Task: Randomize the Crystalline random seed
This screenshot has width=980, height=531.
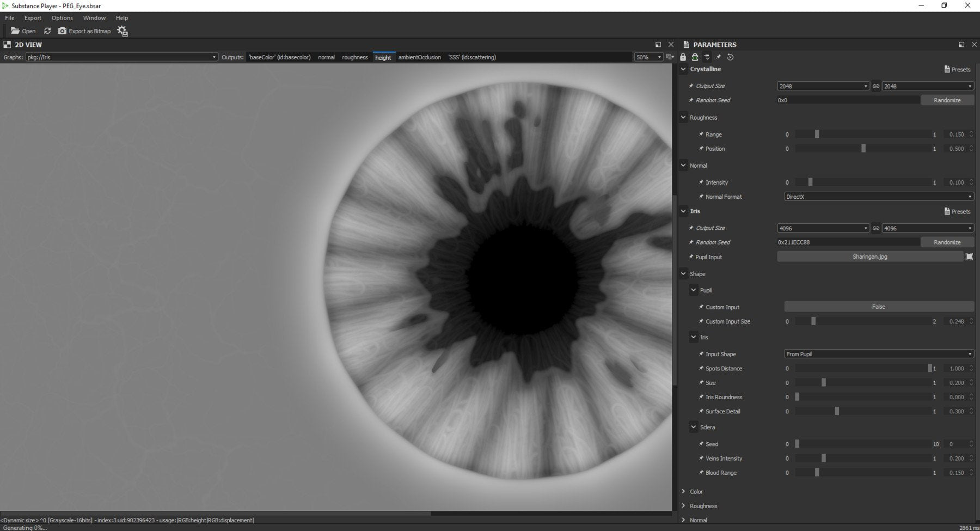Action: 947,100
